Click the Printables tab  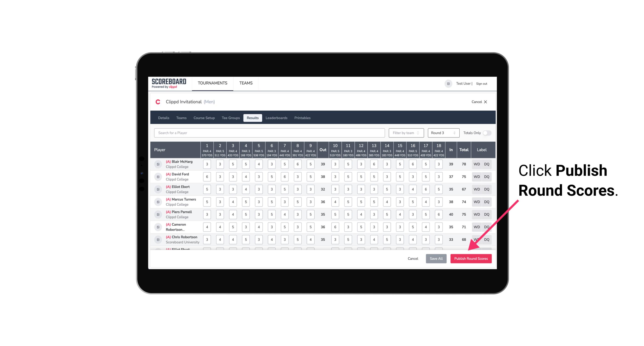point(302,118)
